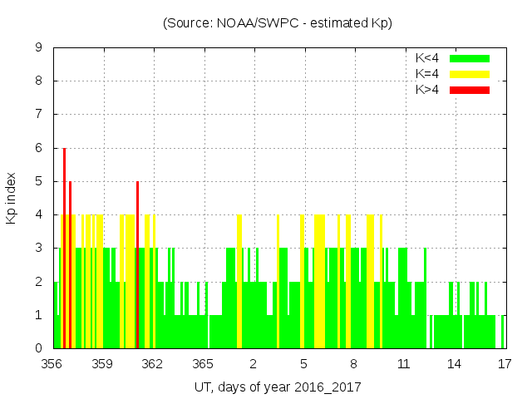Click the chart title mentioning NOAA/SWPC
Image resolution: width=532 pixels, height=399 pixels.
[277, 23]
